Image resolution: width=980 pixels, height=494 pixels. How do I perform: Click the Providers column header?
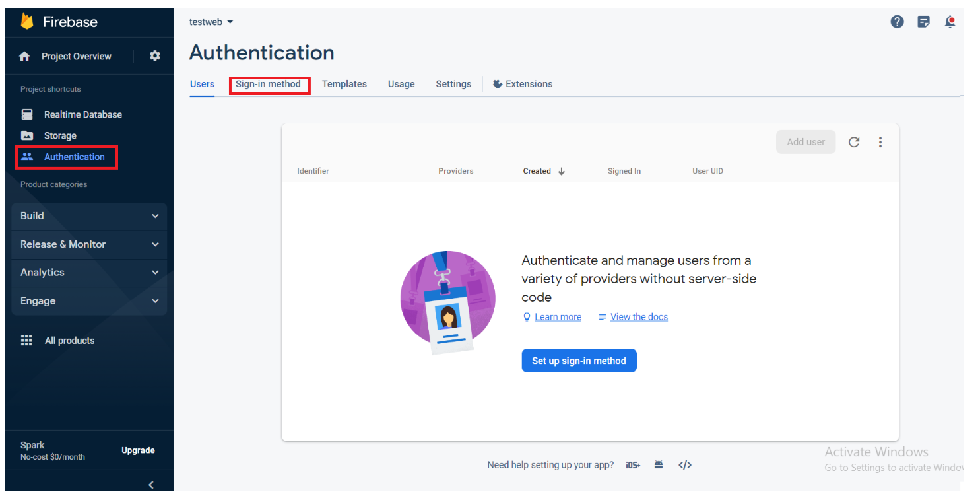[x=456, y=171]
